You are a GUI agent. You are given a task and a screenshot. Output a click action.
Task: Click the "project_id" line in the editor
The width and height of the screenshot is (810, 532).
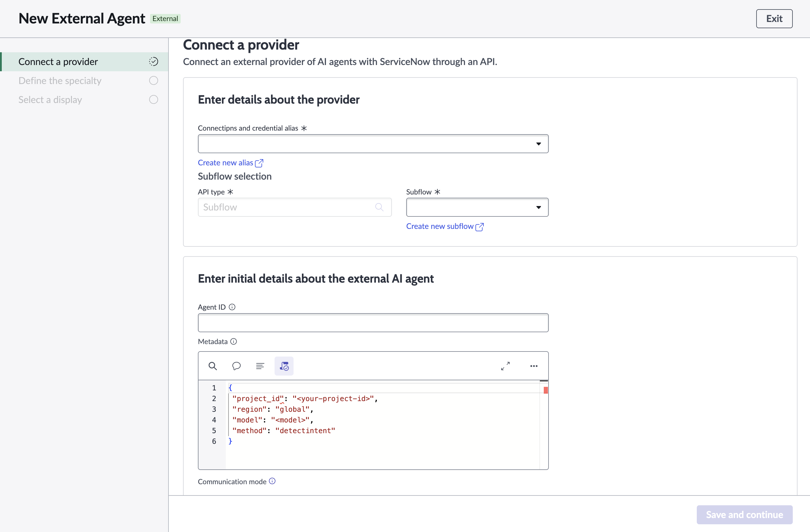click(x=305, y=398)
